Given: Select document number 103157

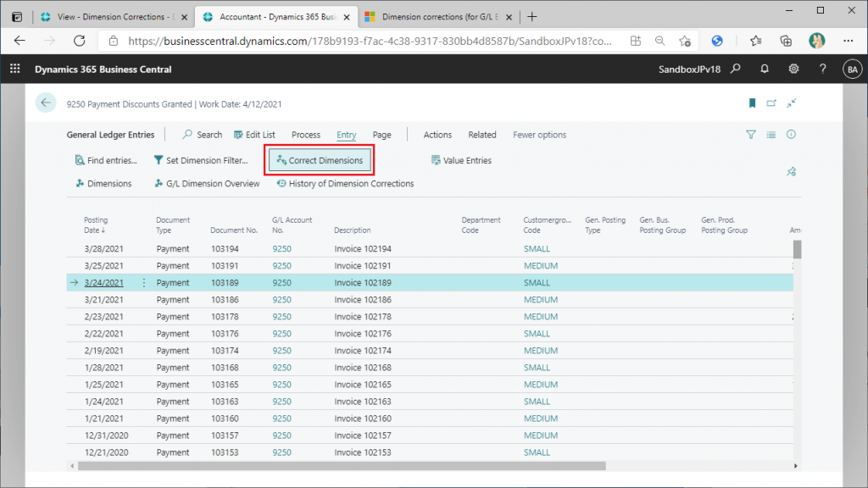Looking at the screenshot, I should point(224,435).
